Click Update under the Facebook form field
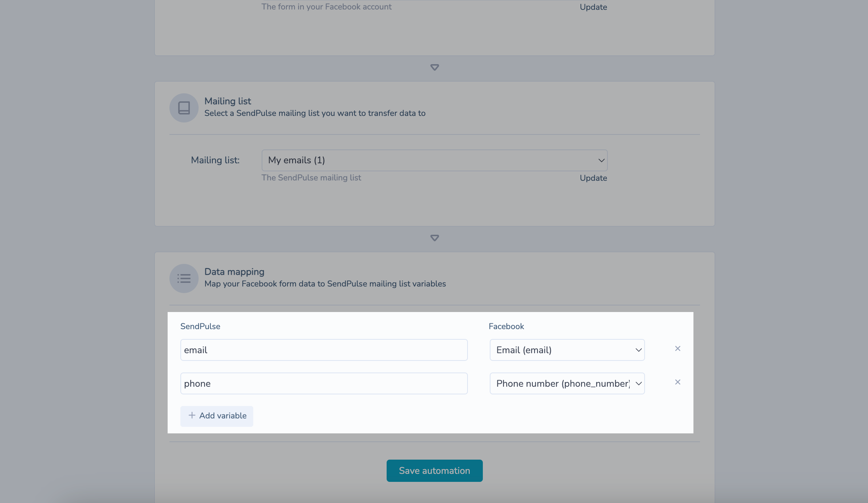Viewport: 868px width, 503px height. (593, 7)
